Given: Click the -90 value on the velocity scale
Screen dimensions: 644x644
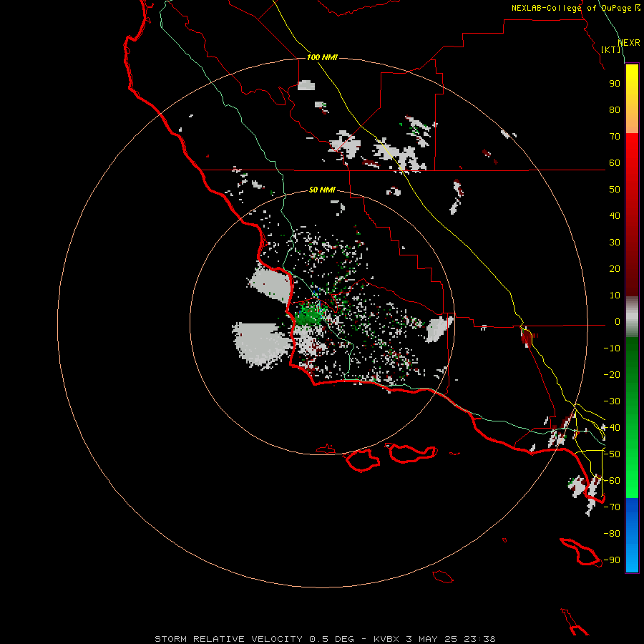Looking at the screenshot, I should click(612, 560).
